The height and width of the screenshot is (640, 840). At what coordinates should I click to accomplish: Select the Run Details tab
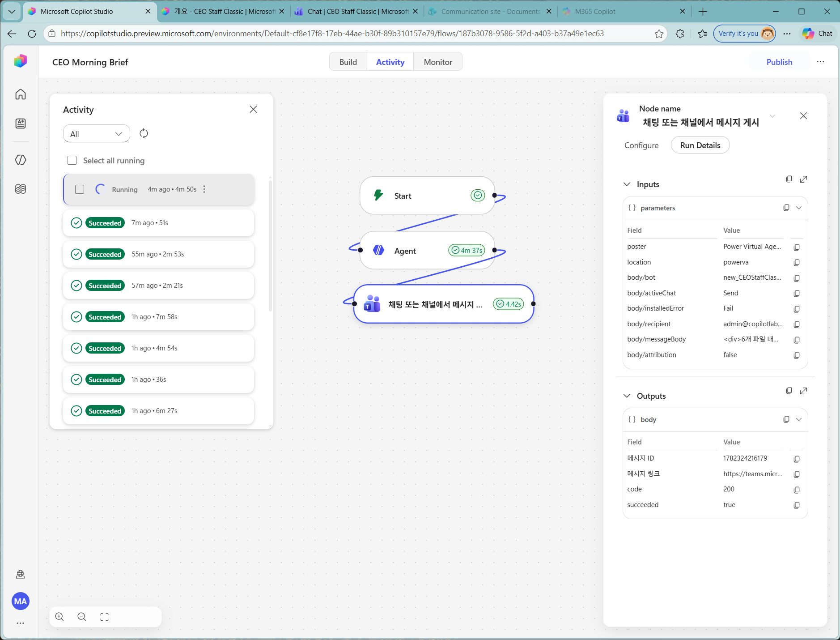700,145
